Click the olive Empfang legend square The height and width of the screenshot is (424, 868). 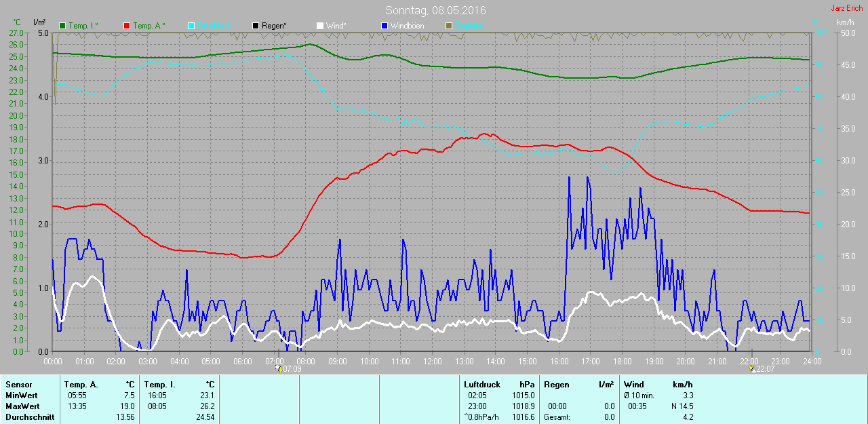449,26
